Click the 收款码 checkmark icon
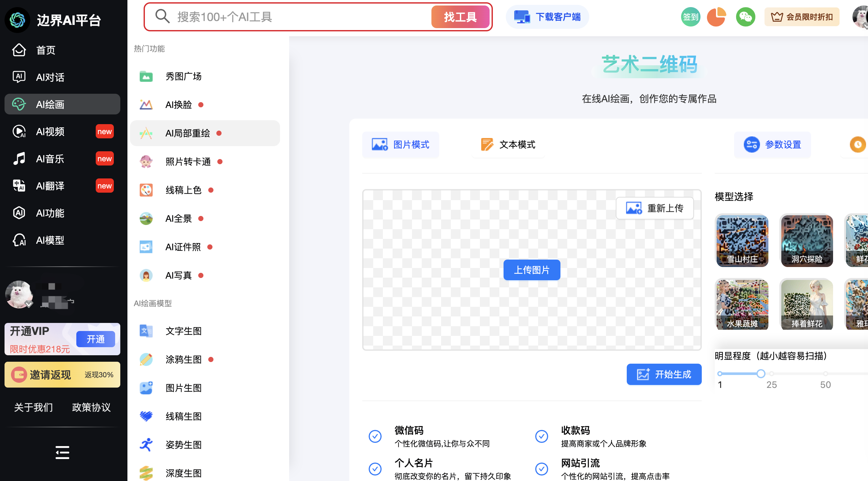This screenshot has width=868, height=481. pos(541,436)
